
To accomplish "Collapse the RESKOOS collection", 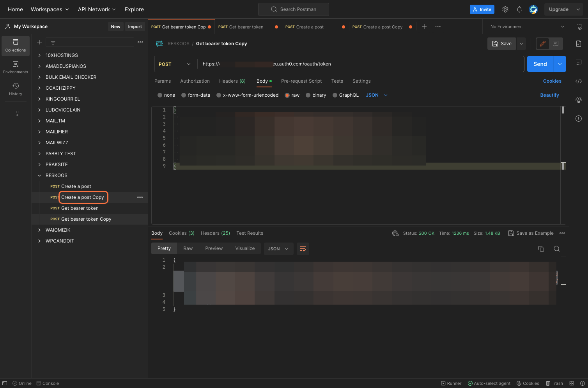I will click(x=39, y=175).
